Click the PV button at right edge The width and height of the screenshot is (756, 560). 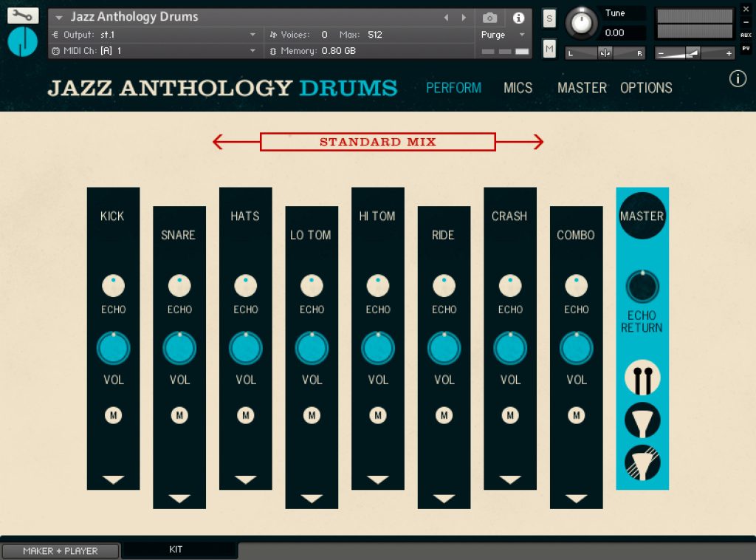pos(746,48)
